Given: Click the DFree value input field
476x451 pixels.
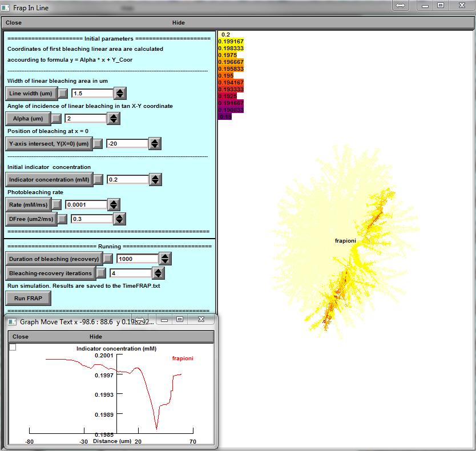Looking at the screenshot, I should (91, 219).
